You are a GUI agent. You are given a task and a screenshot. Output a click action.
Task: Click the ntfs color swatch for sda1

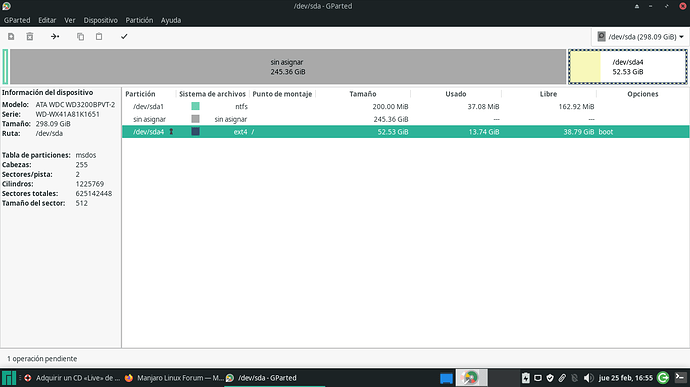[x=195, y=106]
